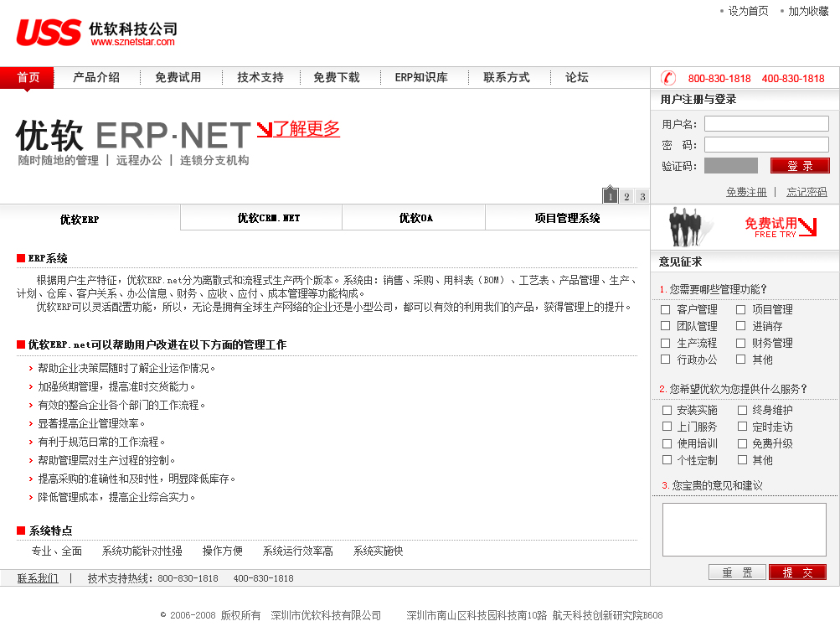
Task: Select the 个性定制 checkbox
Action: click(667, 459)
